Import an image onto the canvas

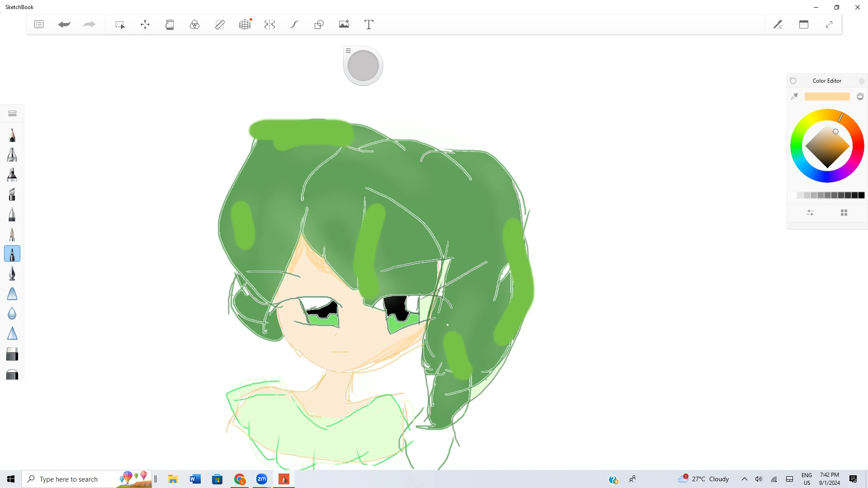click(x=344, y=24)
